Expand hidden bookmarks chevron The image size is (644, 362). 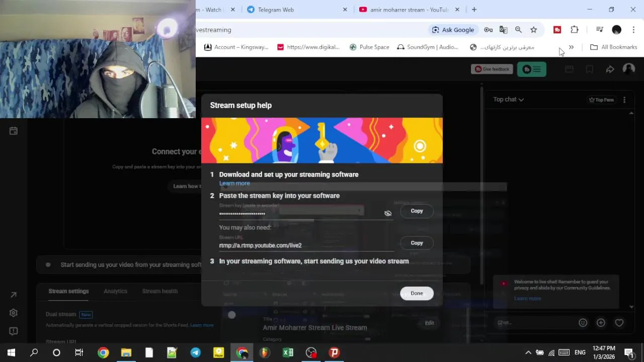571,47
